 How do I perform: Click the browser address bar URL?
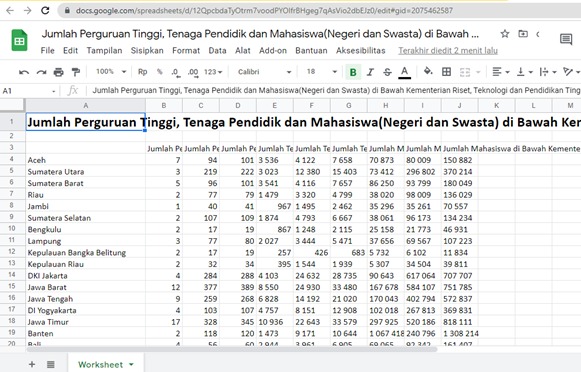pos(264,10)
